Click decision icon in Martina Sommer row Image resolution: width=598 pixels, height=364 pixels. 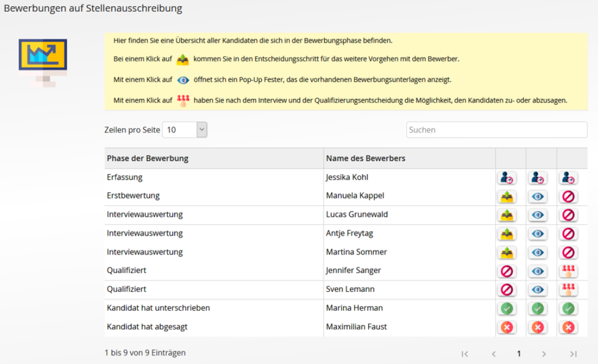point(507,252)
